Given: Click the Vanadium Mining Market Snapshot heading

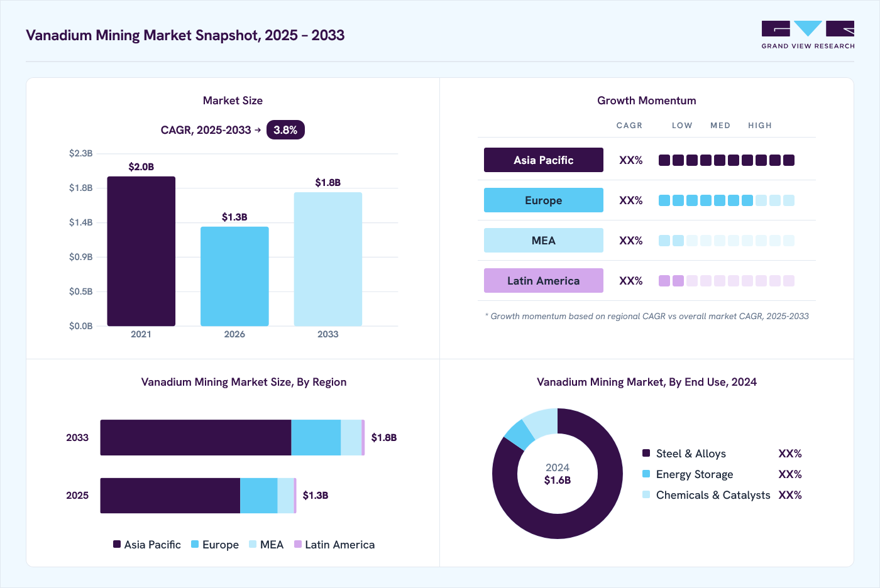Looking at the screenshot, I should point(185,35).
